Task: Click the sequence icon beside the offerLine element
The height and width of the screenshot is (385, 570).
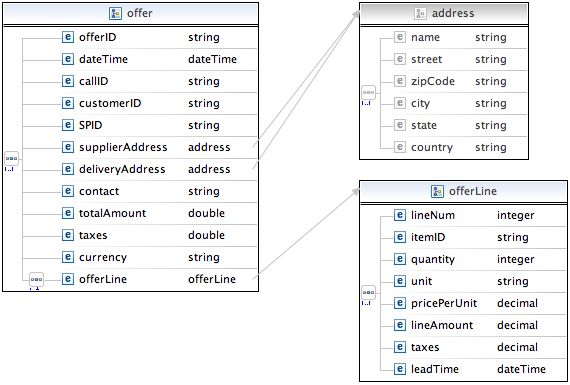Action: click(36, 280)
